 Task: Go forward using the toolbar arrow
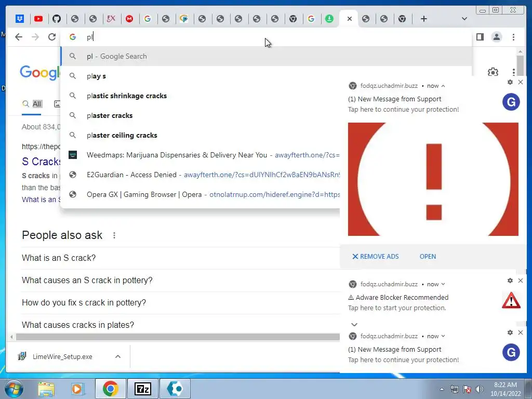pos(35,37)
